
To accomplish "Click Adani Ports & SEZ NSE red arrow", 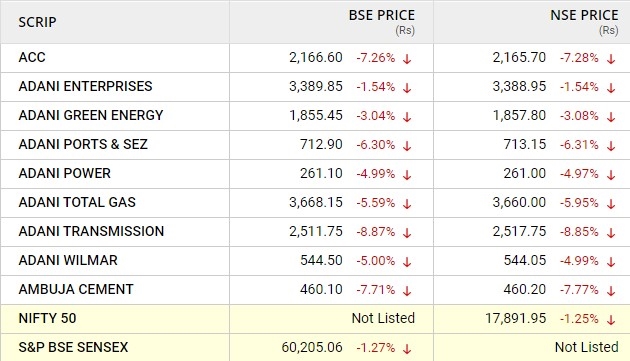I will [x=611, y=146].
